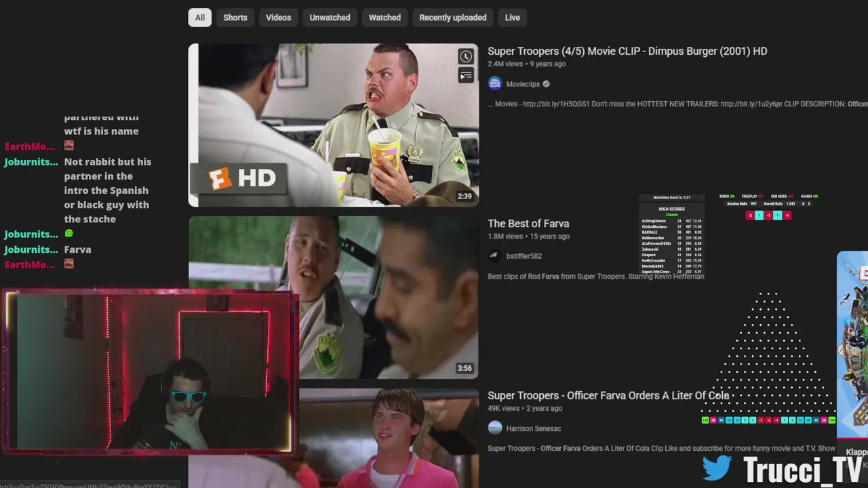Visit the bstiffler582 channel name link
Viewport: 868px width, 488px height.
click(524, 256)
